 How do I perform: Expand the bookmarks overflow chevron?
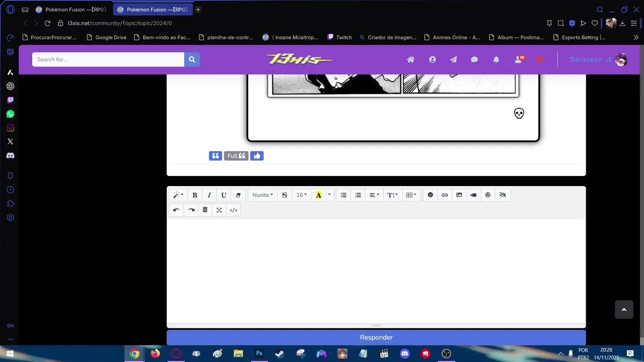pos(636,37)
